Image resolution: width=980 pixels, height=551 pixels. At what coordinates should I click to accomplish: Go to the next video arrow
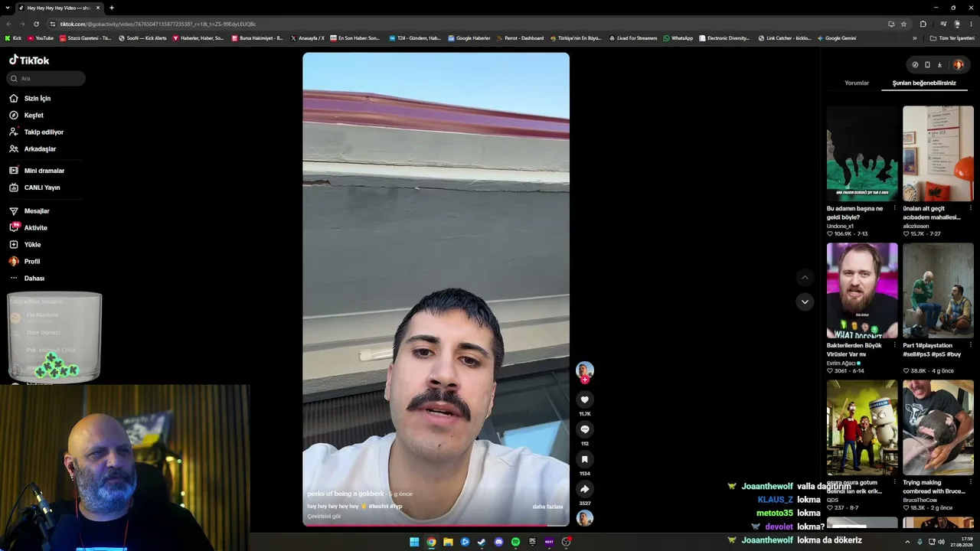click(x=805, y=302)
